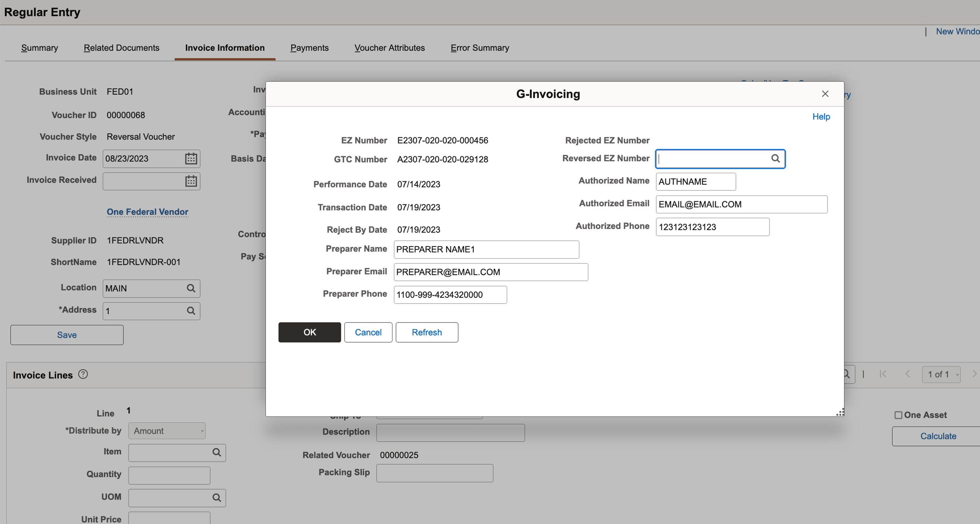Open the Address lookup magnifier
Image resolution: width=980 pixels, height=524 pixels.
[191, 311]
